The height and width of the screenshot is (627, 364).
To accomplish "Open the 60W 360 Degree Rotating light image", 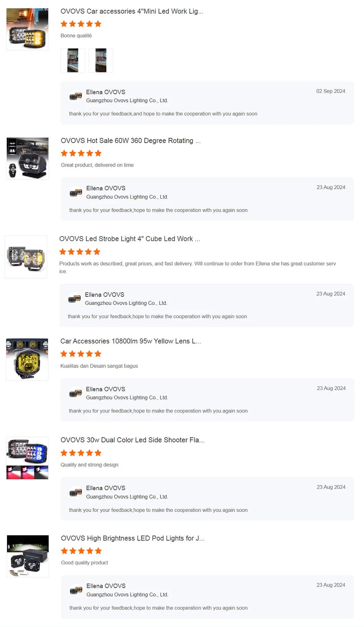I will pos(28,159).
